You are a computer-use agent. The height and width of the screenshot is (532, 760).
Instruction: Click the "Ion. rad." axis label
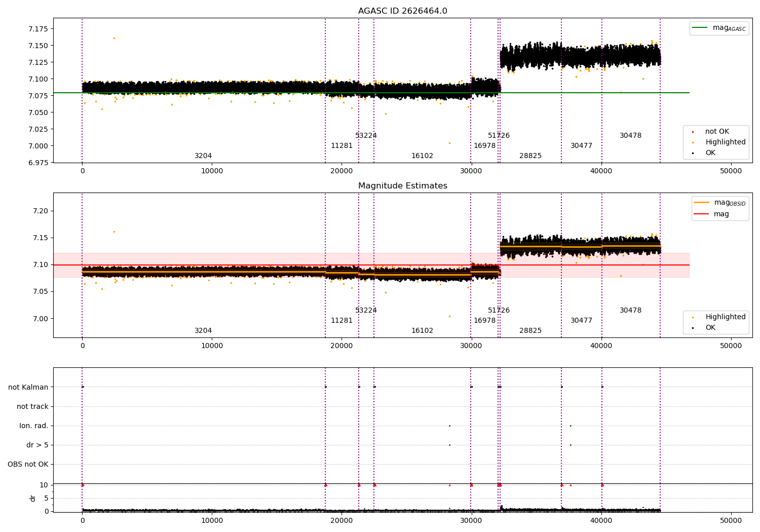34,426
